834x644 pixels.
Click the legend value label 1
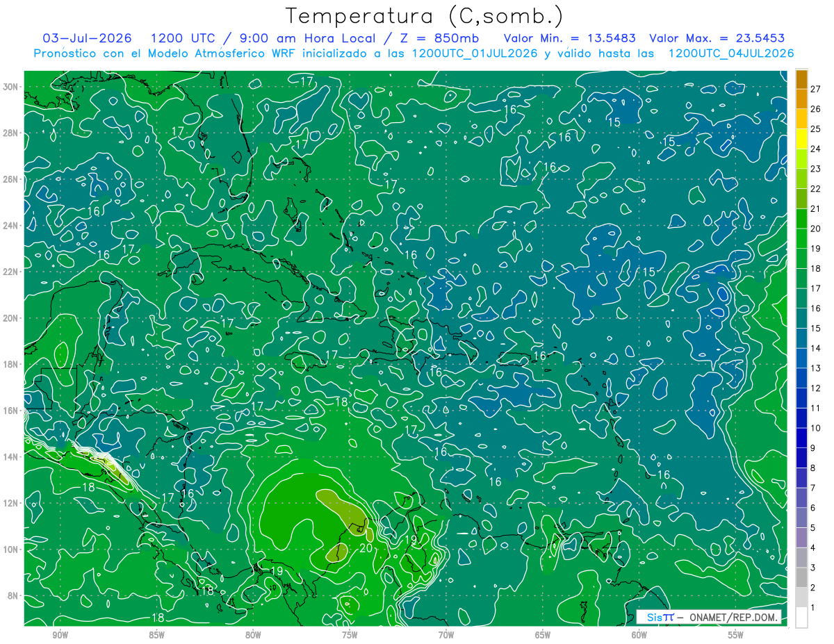(x=814, y=608)
